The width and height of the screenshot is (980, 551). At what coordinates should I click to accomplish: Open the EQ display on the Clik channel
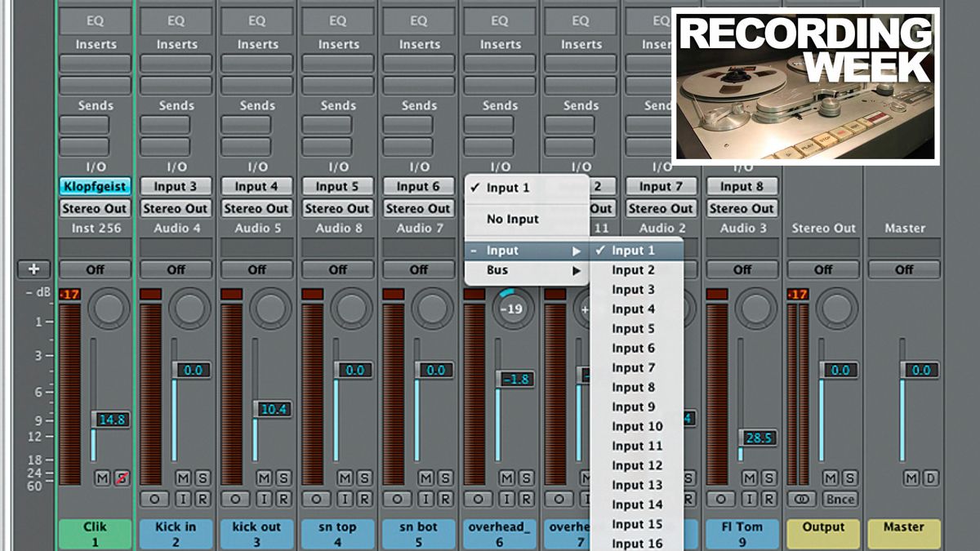coord(94,21)
